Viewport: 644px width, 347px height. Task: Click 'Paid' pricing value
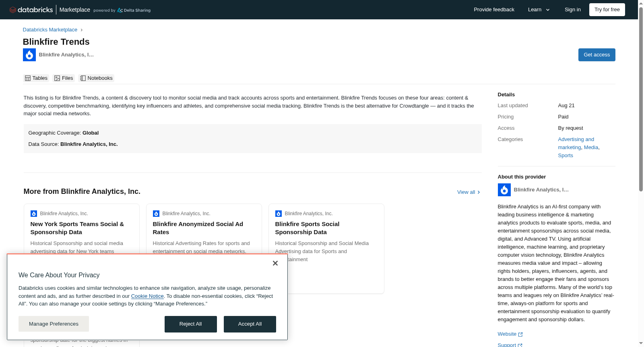coord(563,117)
